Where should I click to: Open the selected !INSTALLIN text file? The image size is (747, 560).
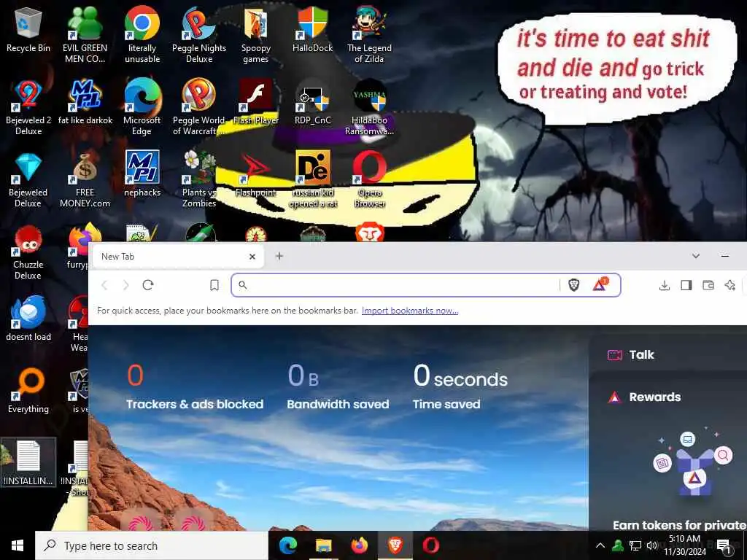[x=28, y=463]
